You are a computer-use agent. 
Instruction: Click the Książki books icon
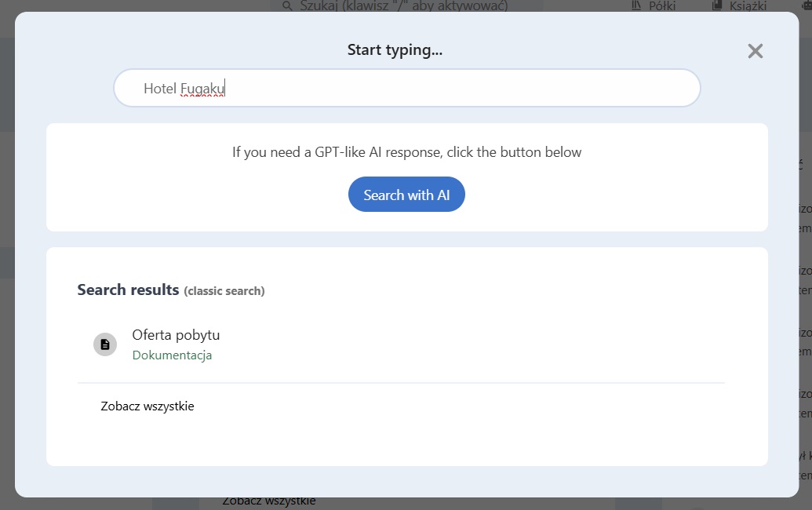(x=716, y=5)
